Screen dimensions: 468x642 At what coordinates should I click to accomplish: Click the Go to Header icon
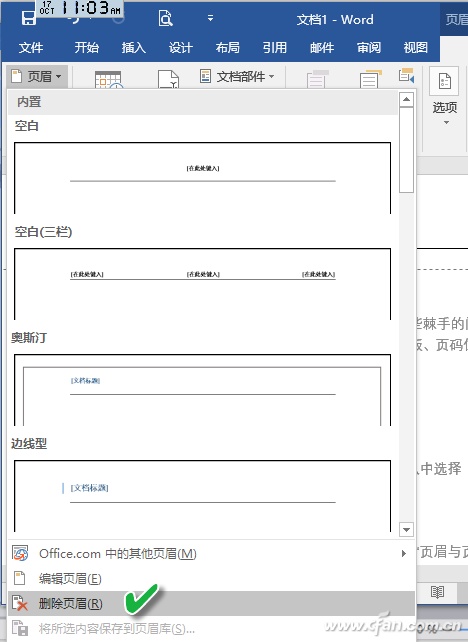point(318,79)
